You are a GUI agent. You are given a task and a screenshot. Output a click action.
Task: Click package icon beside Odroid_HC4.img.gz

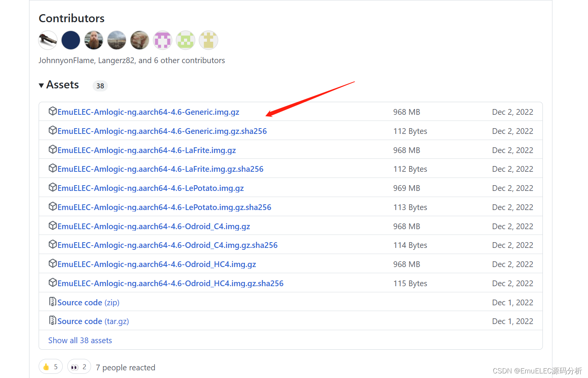53,263
